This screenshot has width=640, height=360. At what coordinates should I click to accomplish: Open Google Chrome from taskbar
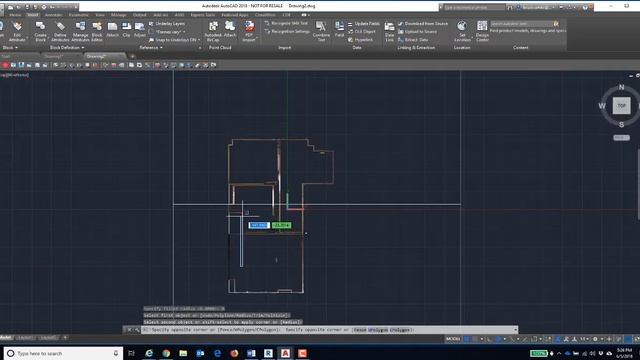tap(166, 353)
